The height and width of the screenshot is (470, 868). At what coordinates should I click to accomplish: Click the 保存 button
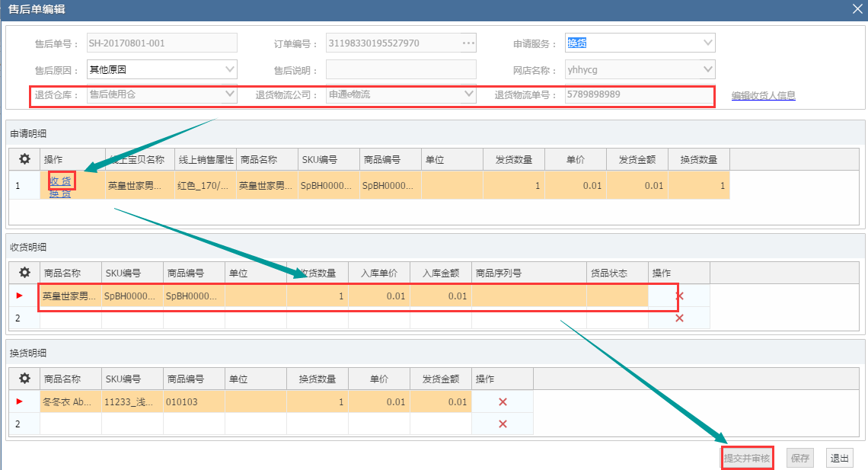799,457
